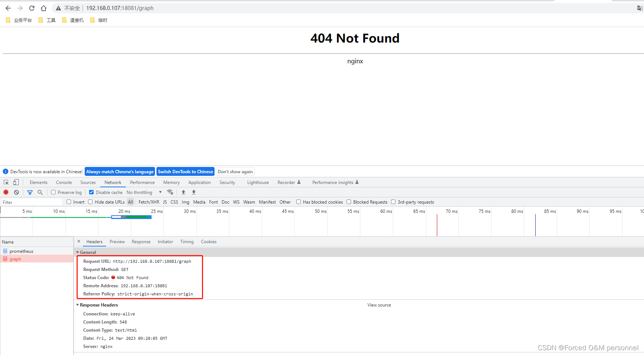The image size is (644, 355).
Task: Enable Preserve log checkbox
Action: 53,192
